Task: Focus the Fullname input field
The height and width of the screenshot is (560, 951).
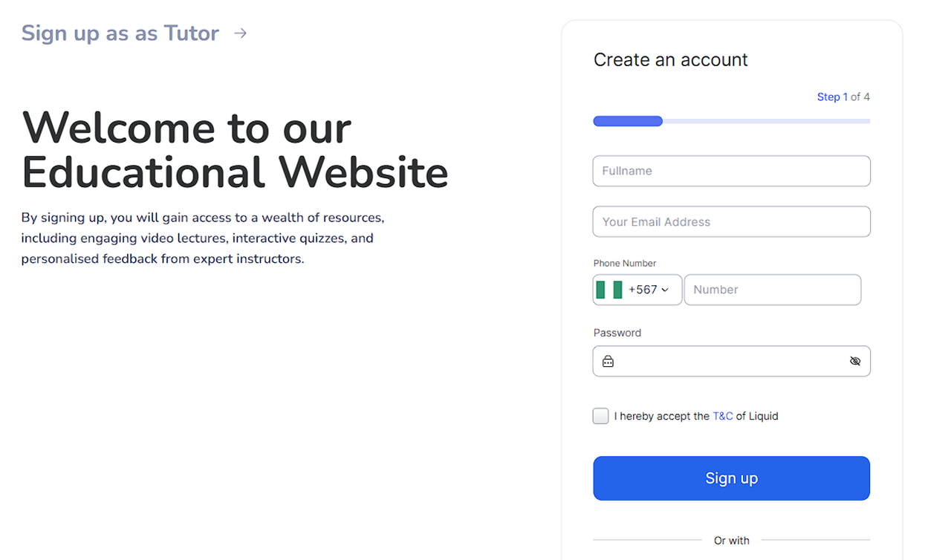Action: (x=731, y=171)
